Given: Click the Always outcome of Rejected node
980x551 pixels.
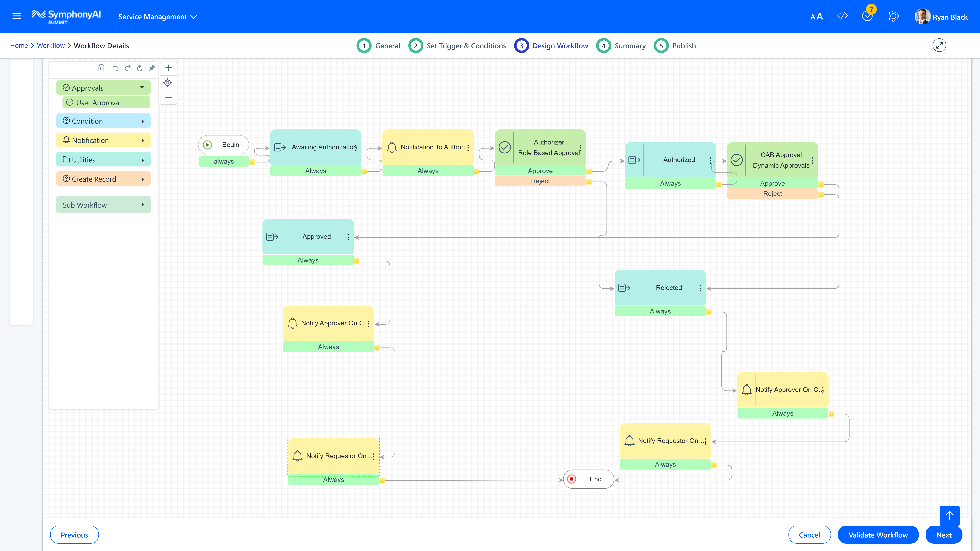Looking at the screenshot, I should tap(660, 311).
